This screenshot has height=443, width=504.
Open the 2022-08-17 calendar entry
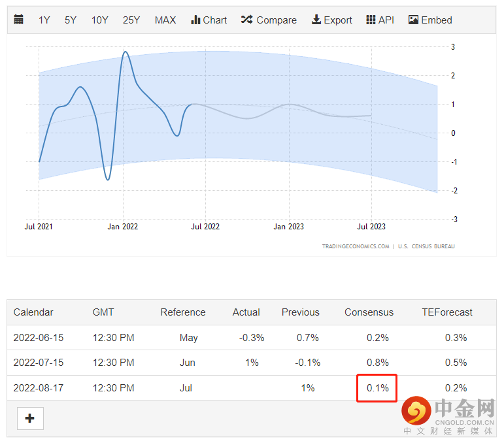click(39, 388)
